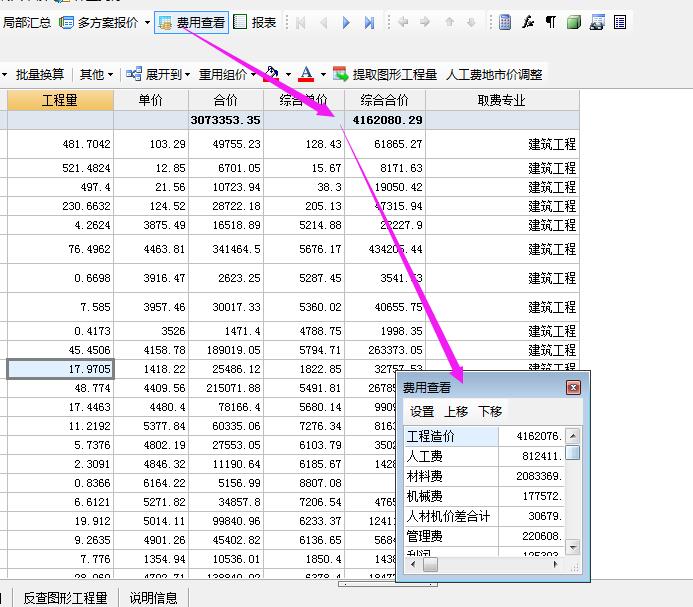Viewport: 693px width, 607px height.
Task: Open the 费用查看 cost view tool
Action: [x=191, y=23]
